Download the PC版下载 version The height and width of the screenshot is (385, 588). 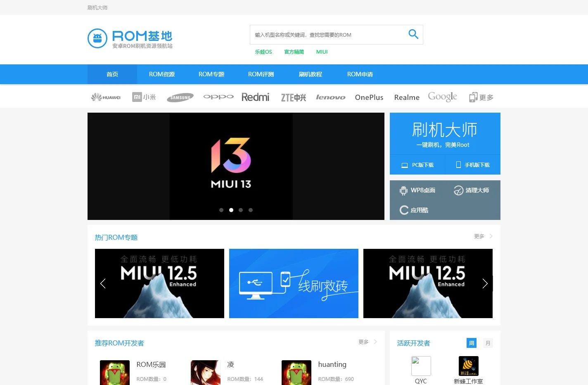click(x=417, y=165)
